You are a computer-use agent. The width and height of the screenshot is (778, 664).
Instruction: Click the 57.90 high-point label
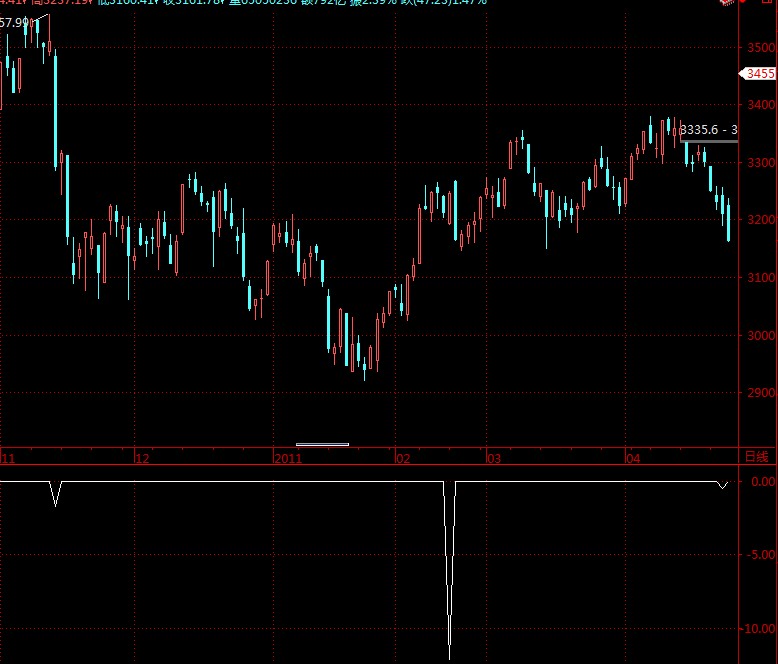coord(14,21)
